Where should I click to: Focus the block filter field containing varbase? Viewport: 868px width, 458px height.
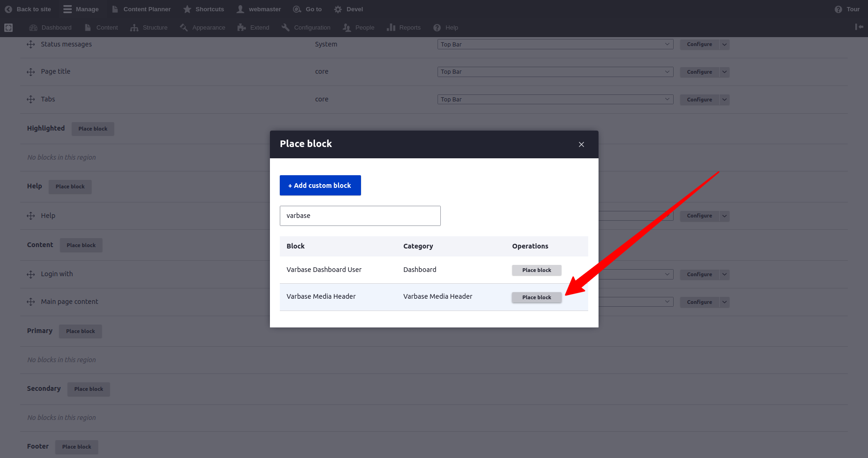tap(360, 216)
